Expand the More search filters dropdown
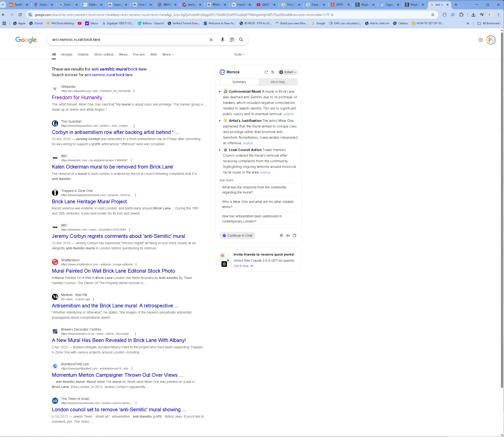Image resolution: width=504 pixels, height=437 pixels. 168,55
